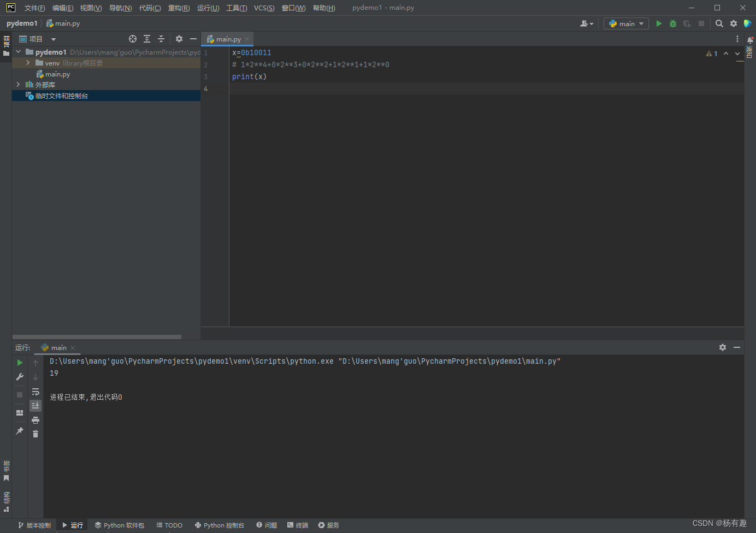Stop the running process in top toolbar
This screenshot has height=533, width=756.
pos(701,23)
